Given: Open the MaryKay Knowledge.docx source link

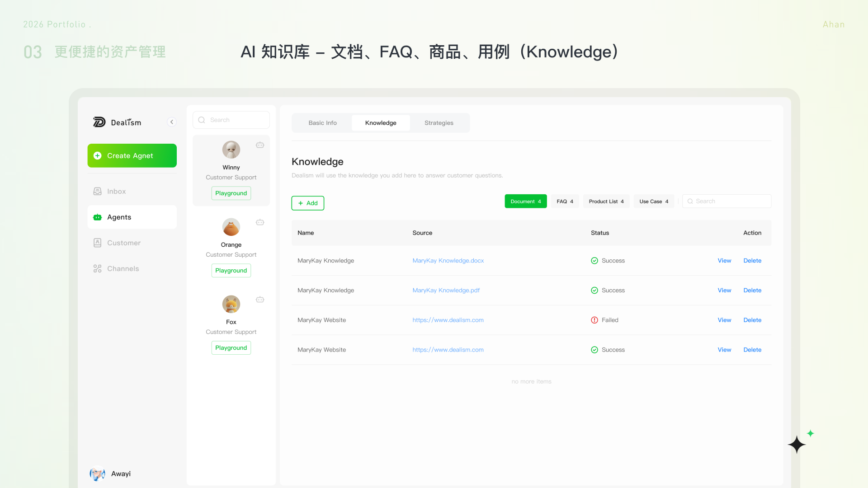Looking at the screenshot, I should pos(448,261).
